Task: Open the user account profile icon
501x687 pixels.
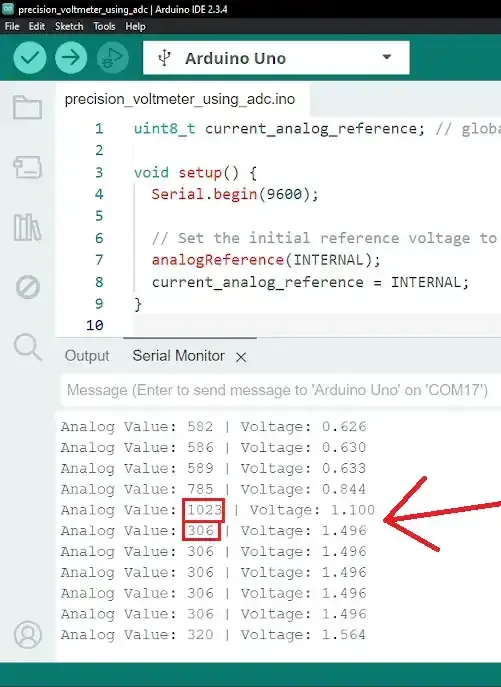Action: [28, 634]
